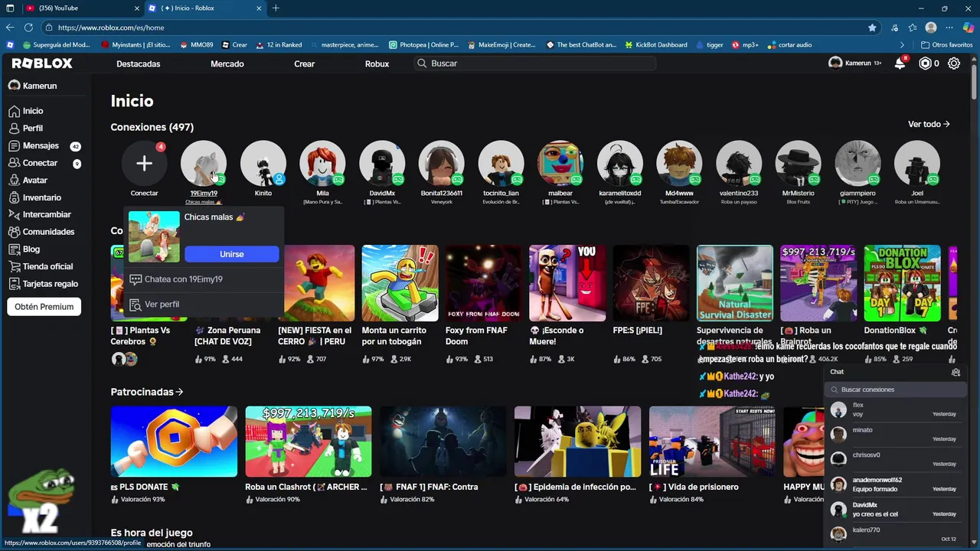
Task: Click the Inicio sidebar home icon
Action: tap(14, 111)
